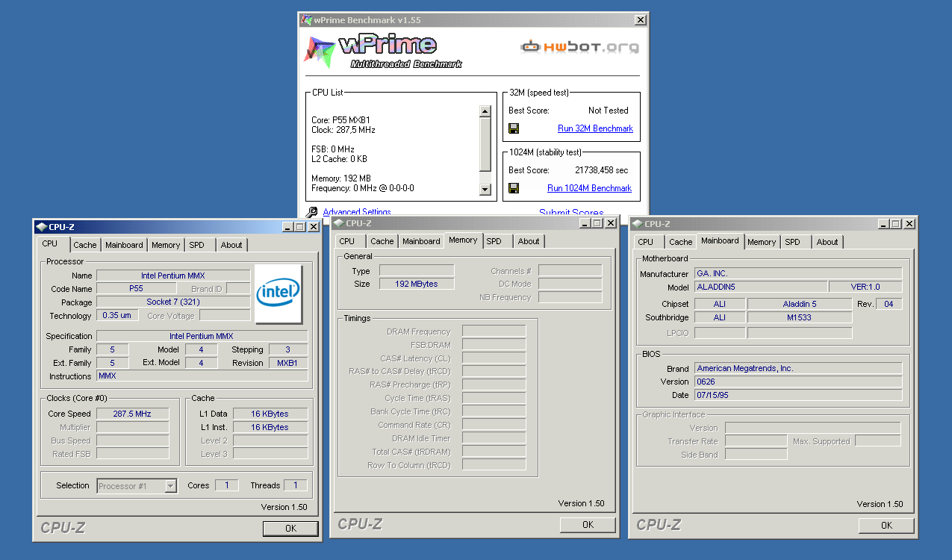Screen dimensions: 952x560
Task: Click the Advanced Settings magnifier icon
Action: click(x=312, y=213)
